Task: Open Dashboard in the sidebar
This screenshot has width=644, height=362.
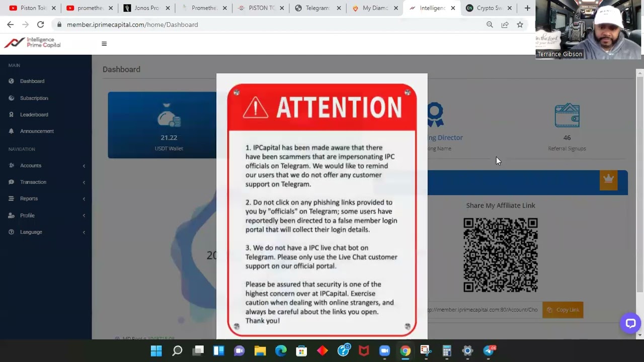Action: pos(32,81)
